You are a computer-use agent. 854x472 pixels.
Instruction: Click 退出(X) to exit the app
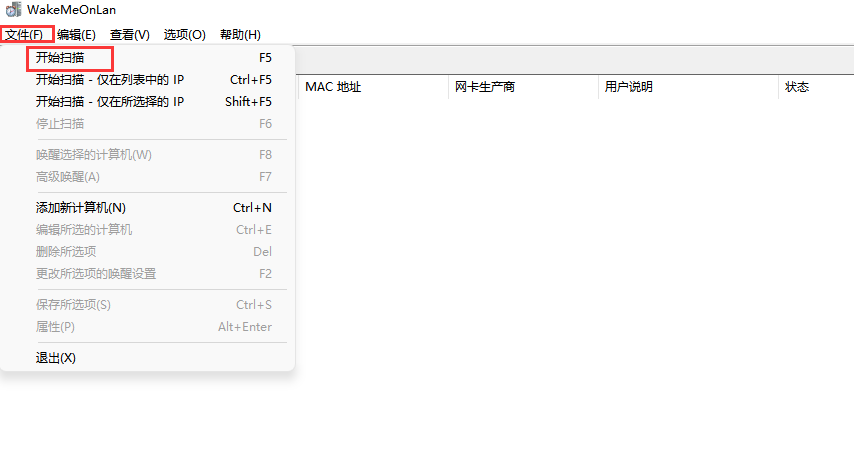pos(56,358)
